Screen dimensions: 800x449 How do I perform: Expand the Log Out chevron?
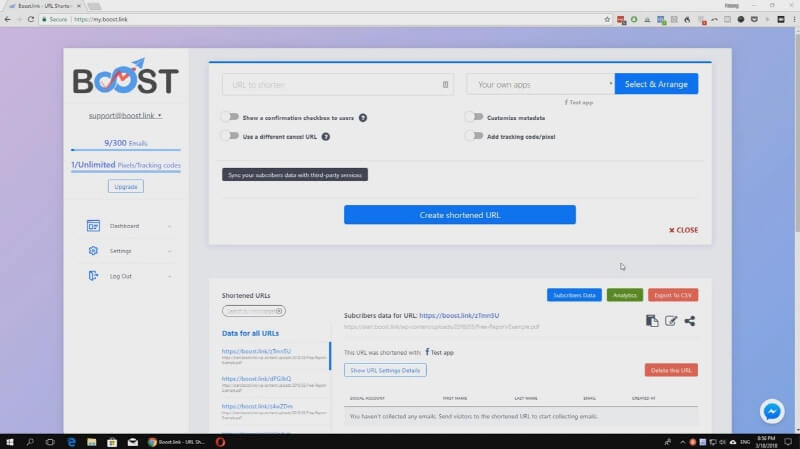click(169, 276)
